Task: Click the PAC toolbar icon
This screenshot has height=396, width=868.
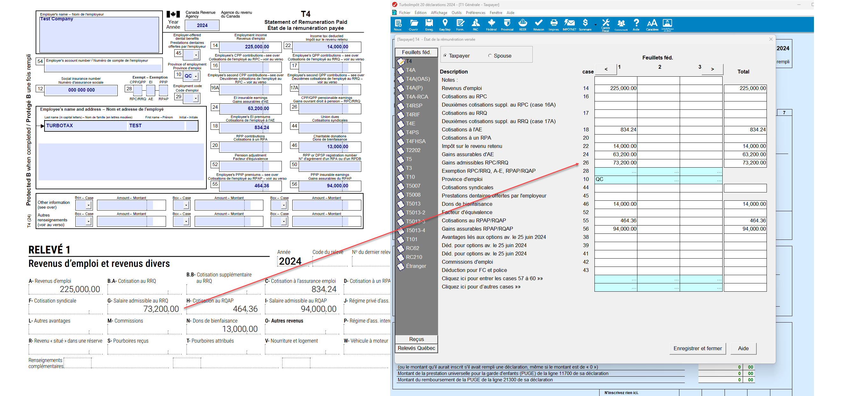Action: [476, 24]
